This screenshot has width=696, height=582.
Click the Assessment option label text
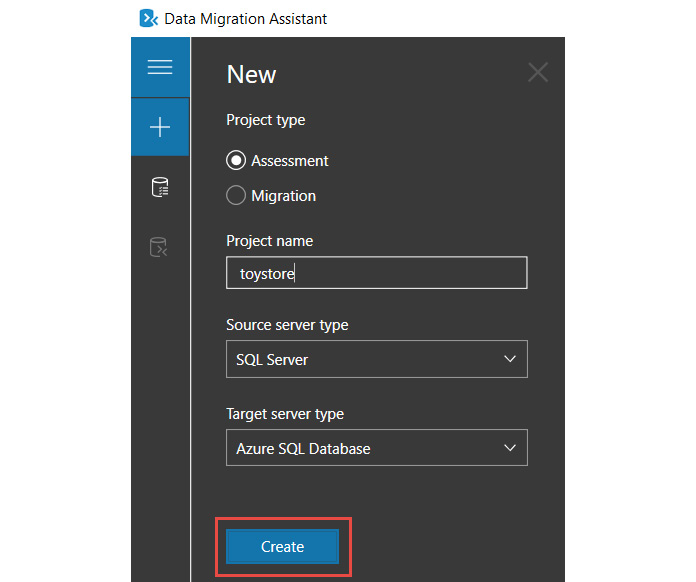[x=290, y=160]
